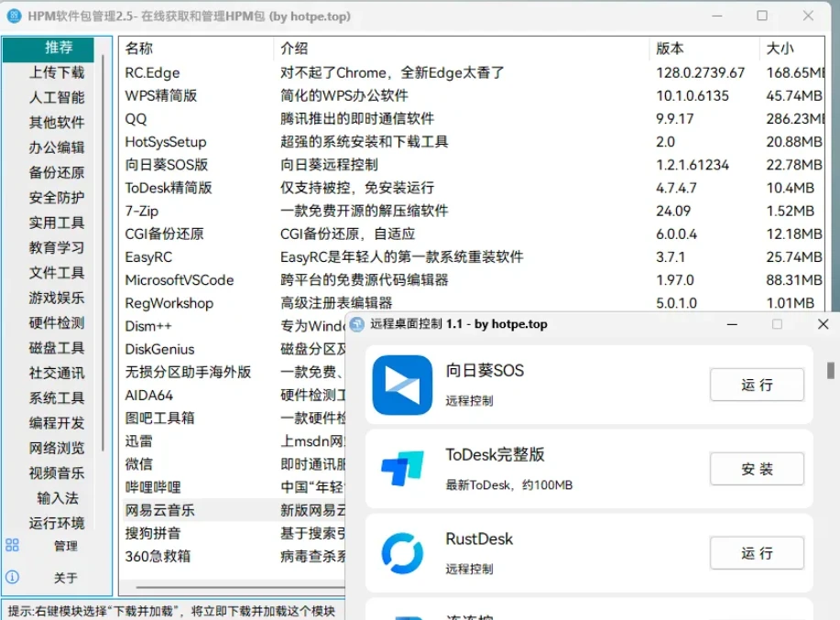Image resolution: width=840 pixels, height=620 pixels.
Task: Click 运行 for 向日葵SOS
Action: pyautogui.click(x=757, y=385)
